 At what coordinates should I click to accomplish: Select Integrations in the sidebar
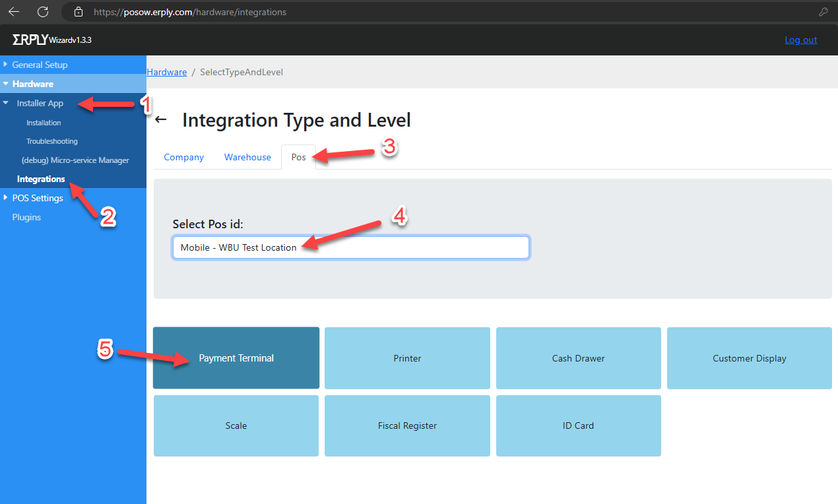coord(41,179)
